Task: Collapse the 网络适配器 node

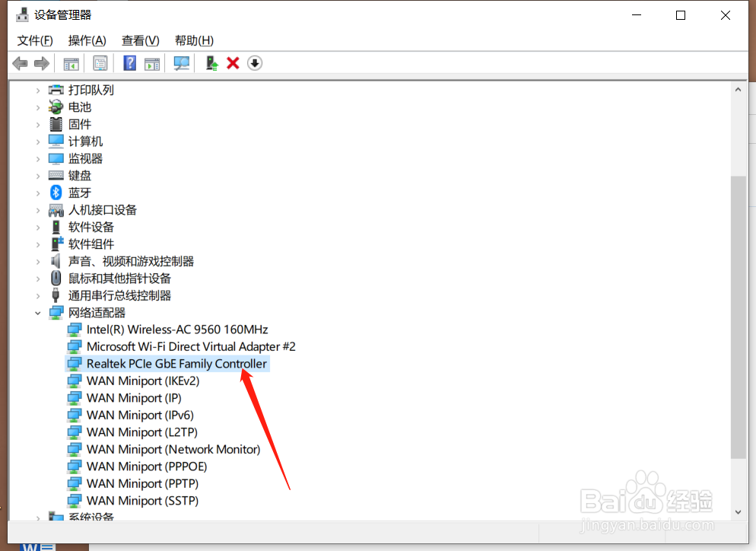Action: [37, 313]
